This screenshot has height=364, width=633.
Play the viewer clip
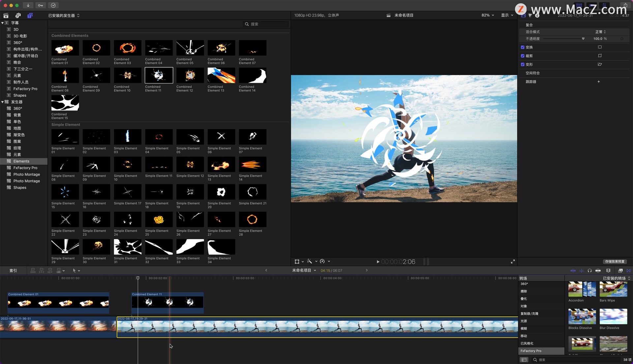coord(378,262)
